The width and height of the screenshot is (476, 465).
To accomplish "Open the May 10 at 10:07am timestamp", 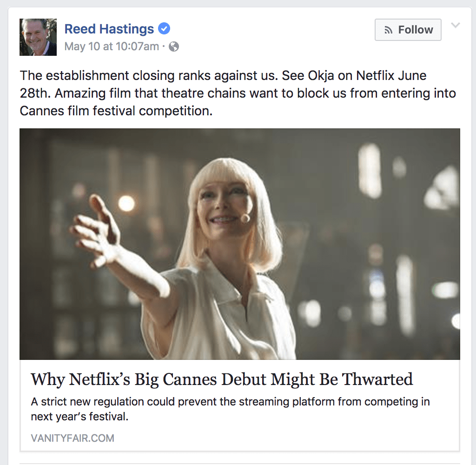I will click(x=112, y=46).
